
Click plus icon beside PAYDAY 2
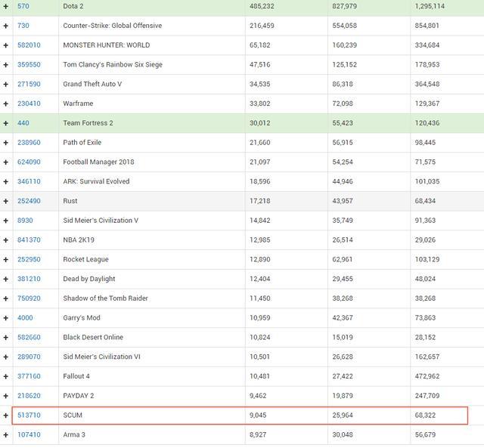(x=5, y=396)
